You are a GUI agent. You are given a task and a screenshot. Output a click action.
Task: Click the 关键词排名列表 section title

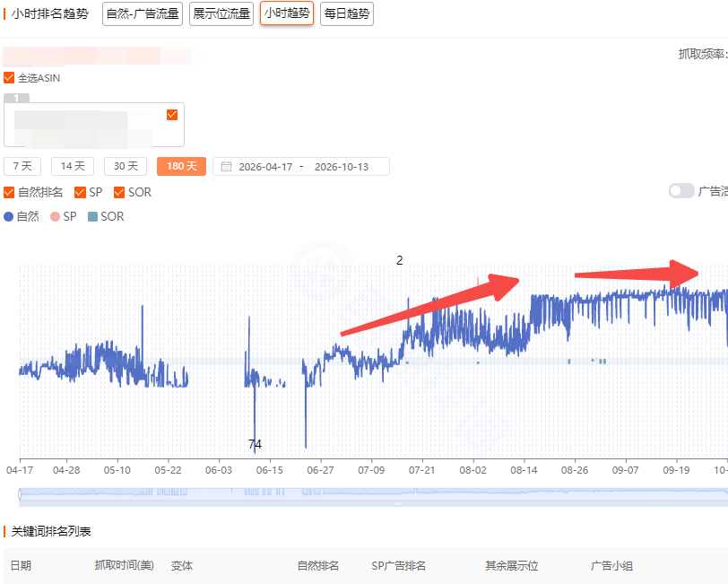51,531
